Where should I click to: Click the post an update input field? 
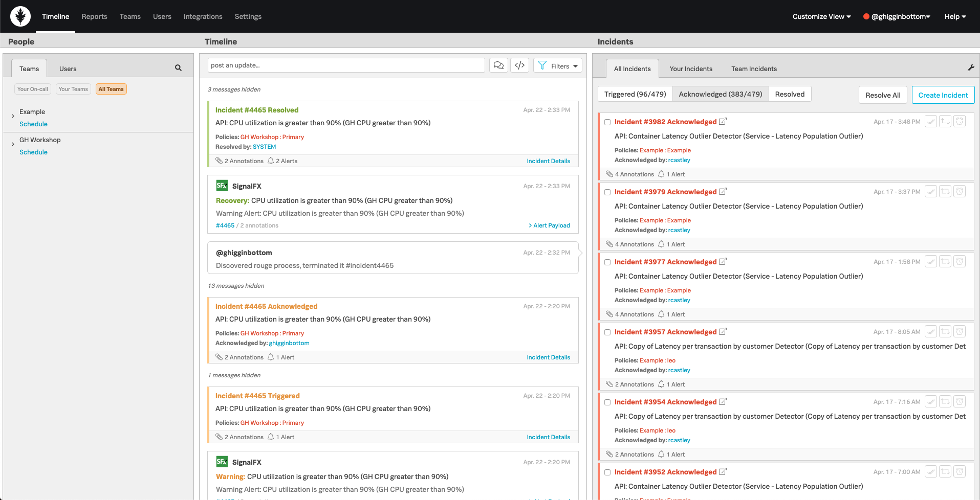point(346,65)
